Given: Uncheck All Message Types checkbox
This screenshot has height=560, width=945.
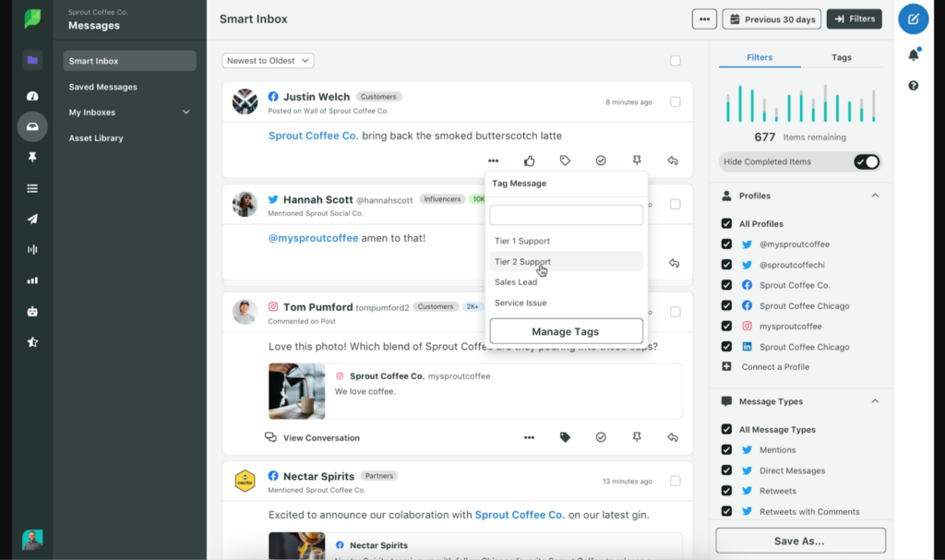Looking at the screenshot, I should [x=726, y=429].
